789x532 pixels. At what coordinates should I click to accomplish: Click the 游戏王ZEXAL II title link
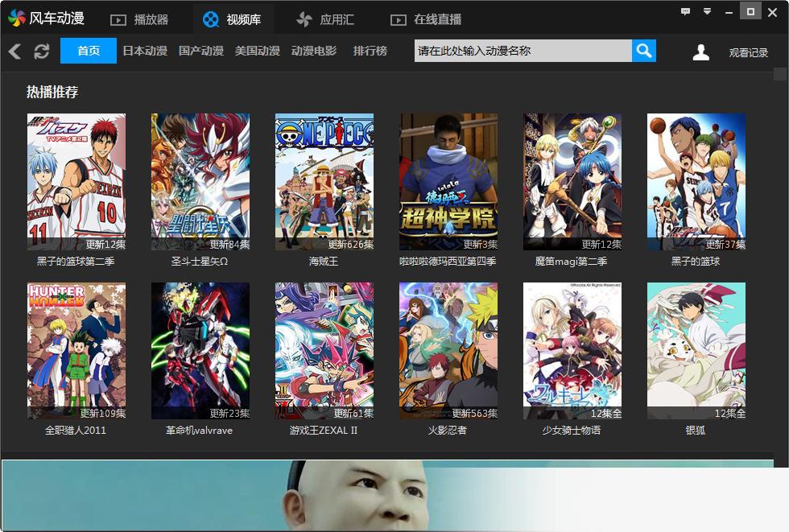(x=324, y=431)
